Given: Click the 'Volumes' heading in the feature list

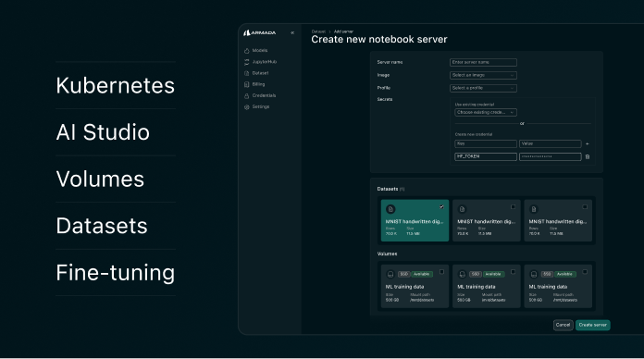Looking at the screenshot, I should 100,179.
